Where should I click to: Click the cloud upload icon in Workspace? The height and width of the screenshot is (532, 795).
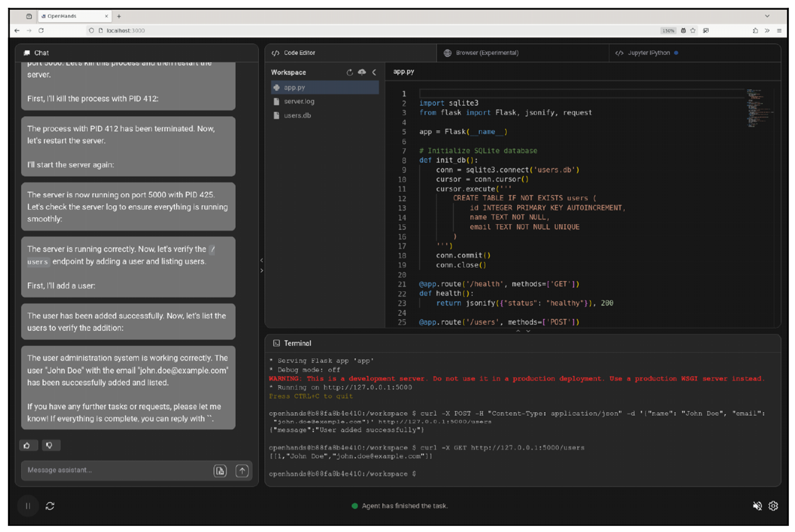pos(362,72)
